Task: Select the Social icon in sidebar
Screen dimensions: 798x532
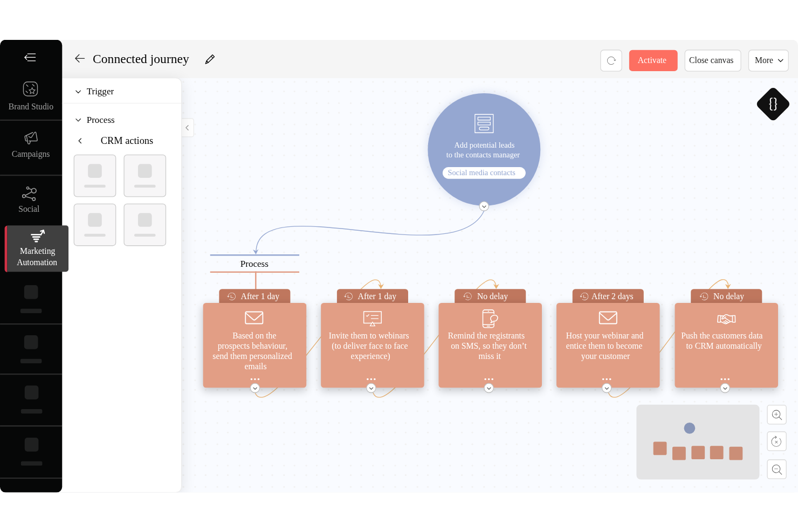Action: (x=29, y=194)
